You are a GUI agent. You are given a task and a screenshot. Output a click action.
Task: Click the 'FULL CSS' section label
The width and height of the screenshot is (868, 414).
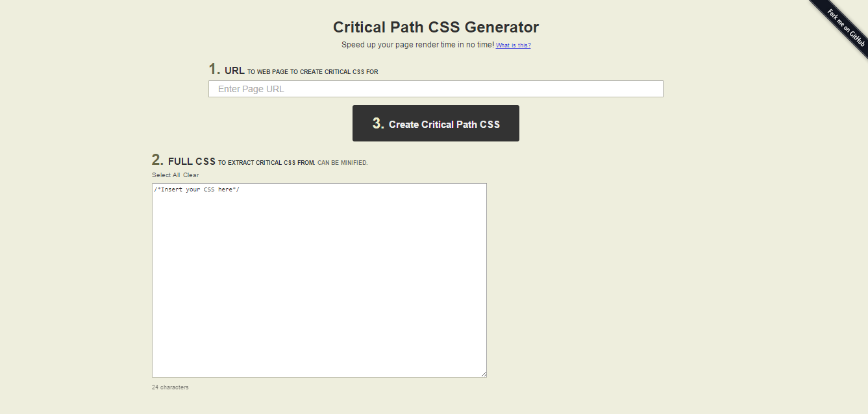point(192,162)
